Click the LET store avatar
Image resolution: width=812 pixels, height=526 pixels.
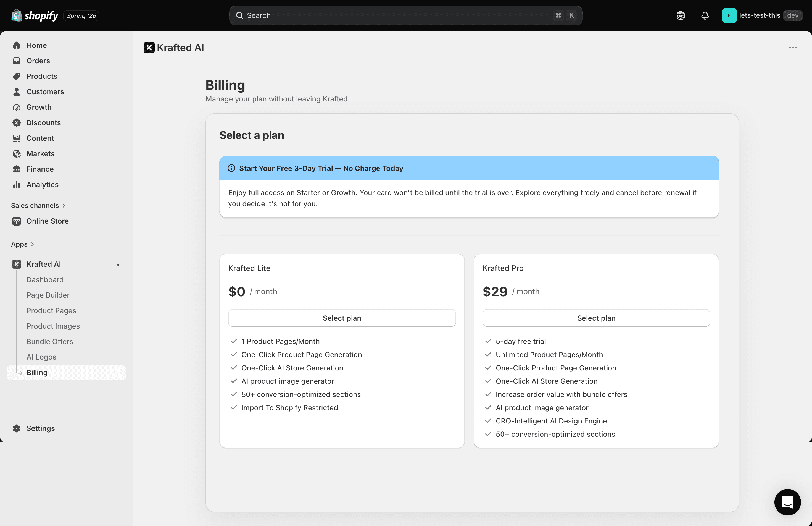pos(729,15)
